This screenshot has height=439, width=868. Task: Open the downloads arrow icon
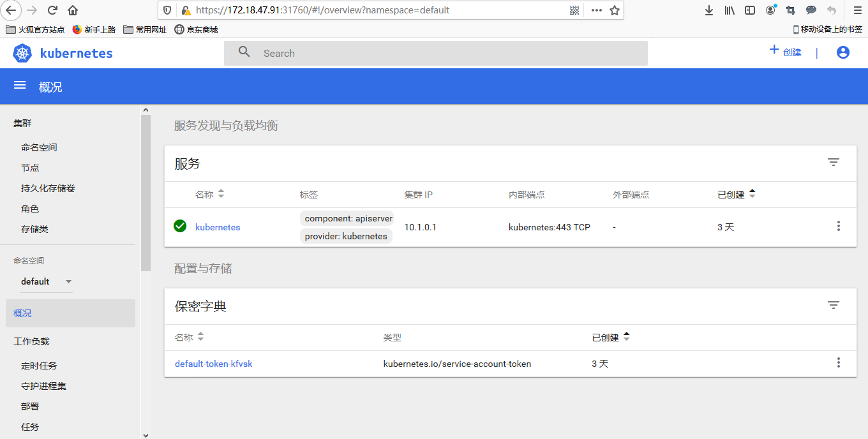point(709,10)
